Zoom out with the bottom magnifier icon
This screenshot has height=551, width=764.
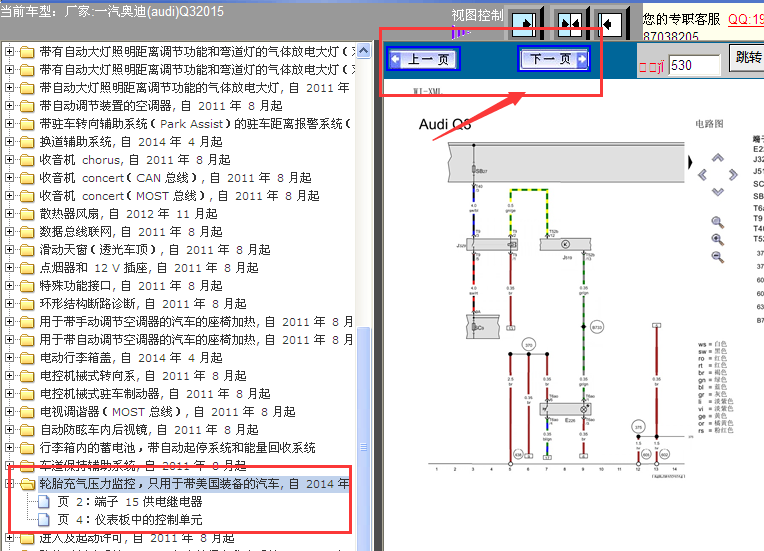717,256
